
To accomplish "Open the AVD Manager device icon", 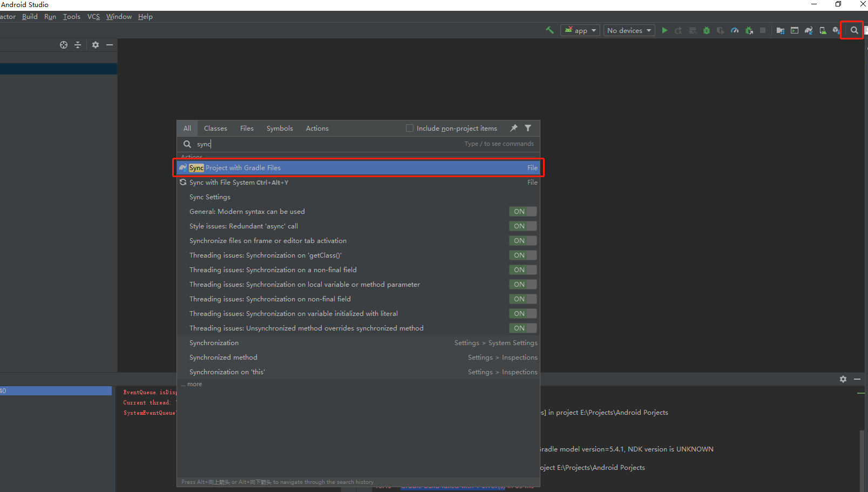I will pyautogui.click(x=823, y=30).
